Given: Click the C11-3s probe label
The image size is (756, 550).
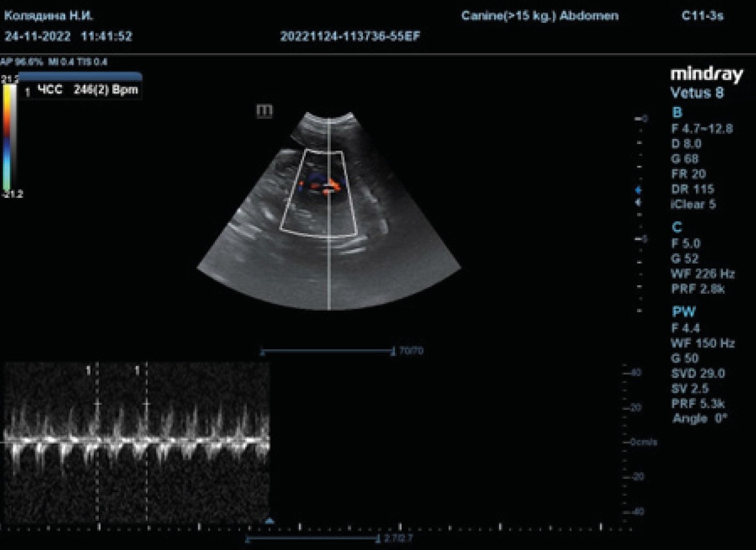Looking at the screenshot, I should pyautogui.click(x=702, y=16).
